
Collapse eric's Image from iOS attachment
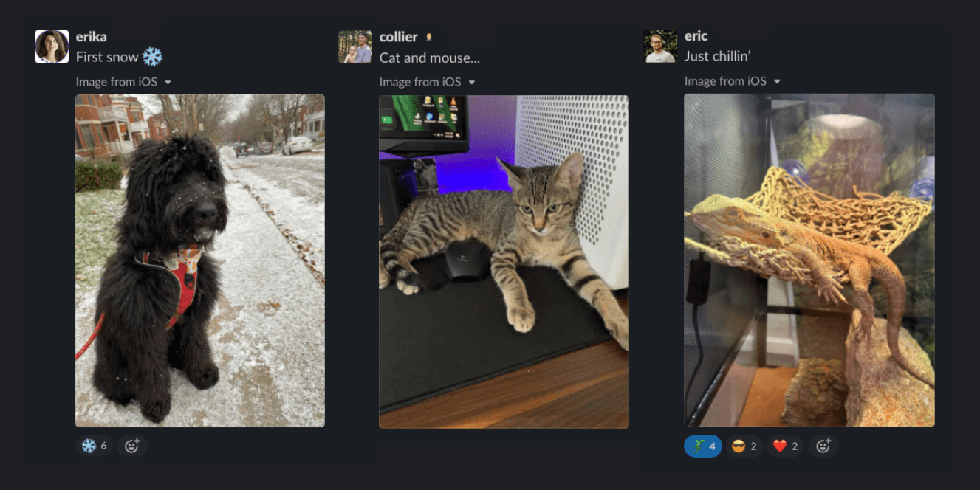point(776,81)
